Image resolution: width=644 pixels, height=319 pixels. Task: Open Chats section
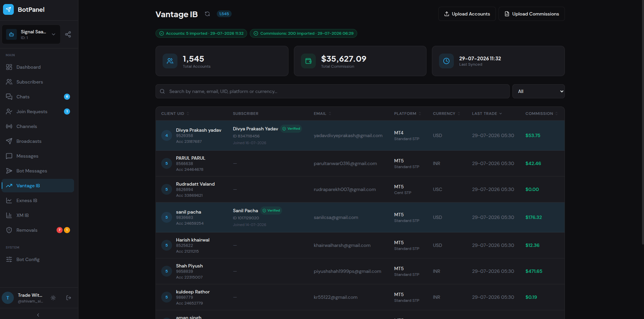(38, 97)
